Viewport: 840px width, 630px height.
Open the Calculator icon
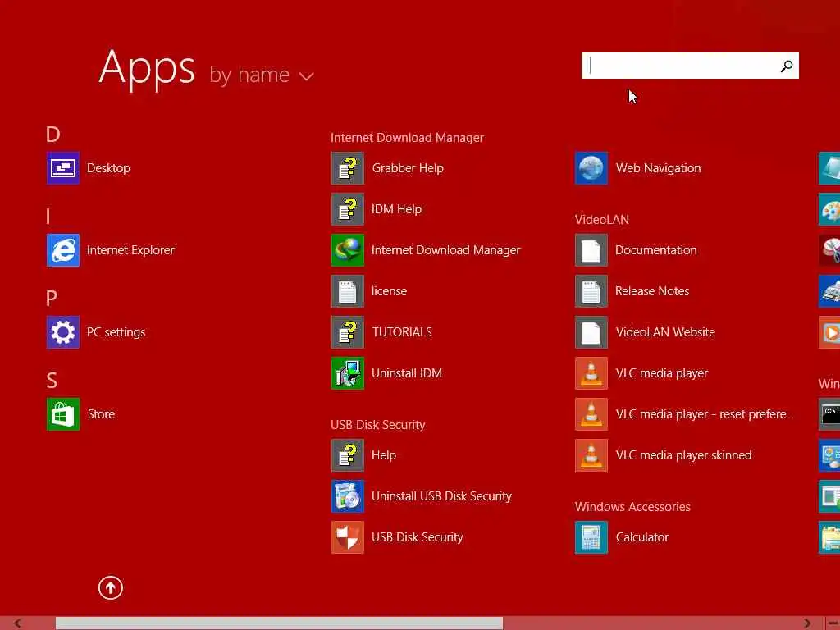pyautogui.click(x=591, y=537)
